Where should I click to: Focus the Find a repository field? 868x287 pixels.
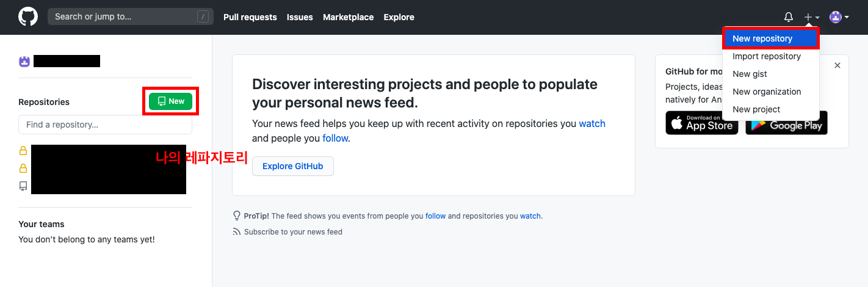coord(105,125)
